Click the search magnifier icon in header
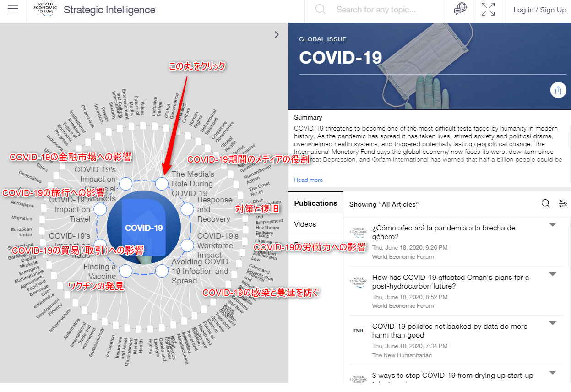The height and width of the screenshot is (392, 571). (x=321, y=10)
